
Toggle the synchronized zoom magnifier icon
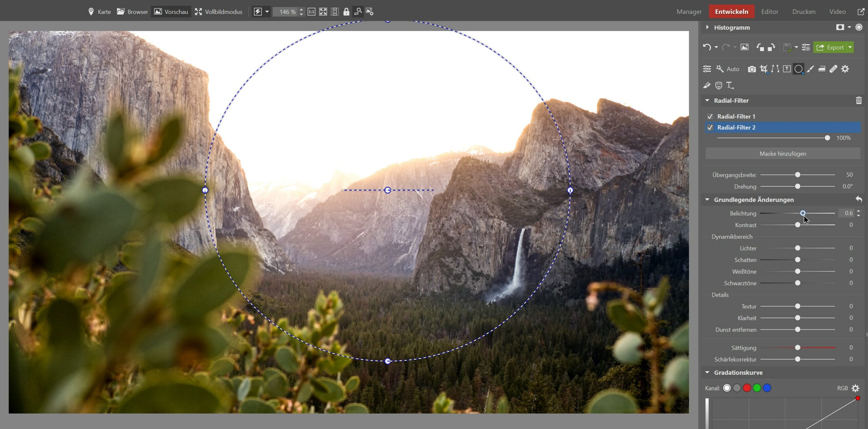358,12
